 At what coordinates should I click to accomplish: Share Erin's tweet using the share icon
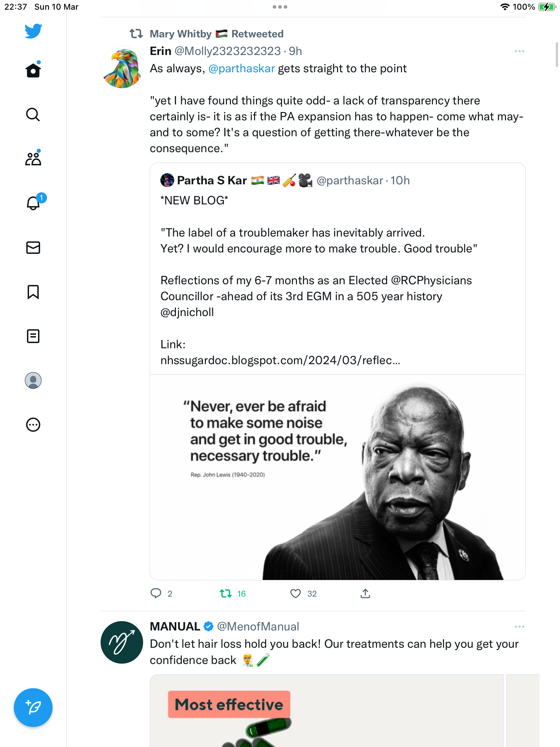[x=365, y=593]
